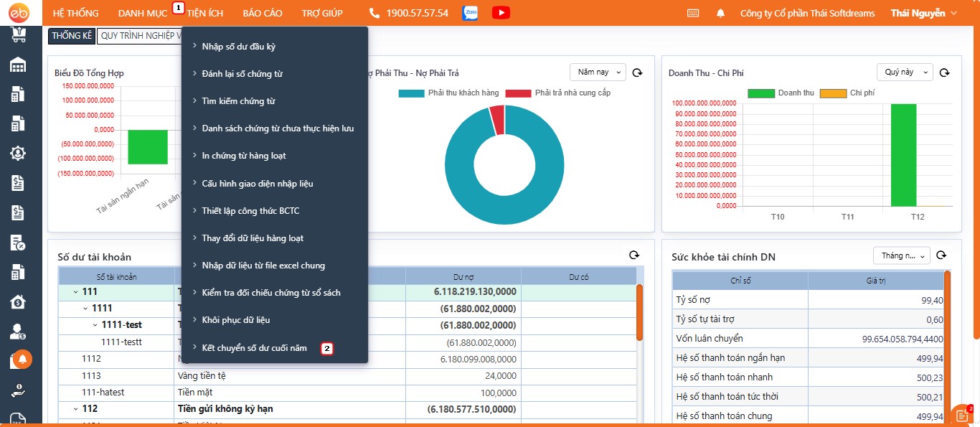Refresh the Số dư tài khoản table
Viewport: 980px width, 427px height.
[x=633, y=255]
